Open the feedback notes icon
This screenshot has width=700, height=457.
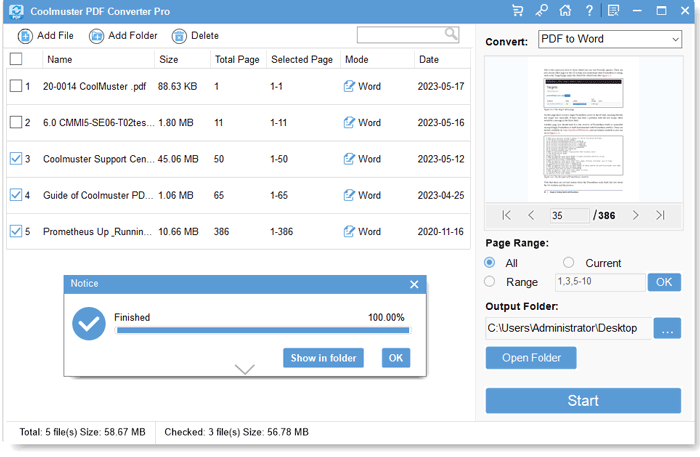(x=614, y=11)
